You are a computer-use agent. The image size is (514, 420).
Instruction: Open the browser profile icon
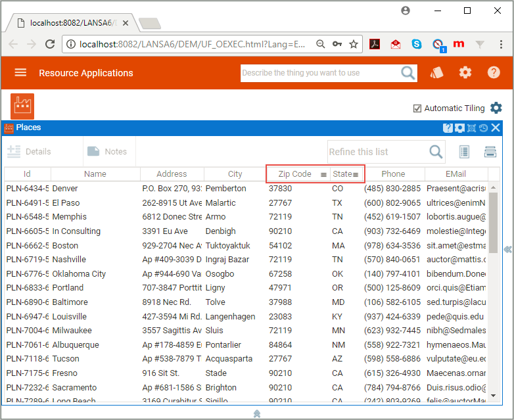click(x=406, y=11)
